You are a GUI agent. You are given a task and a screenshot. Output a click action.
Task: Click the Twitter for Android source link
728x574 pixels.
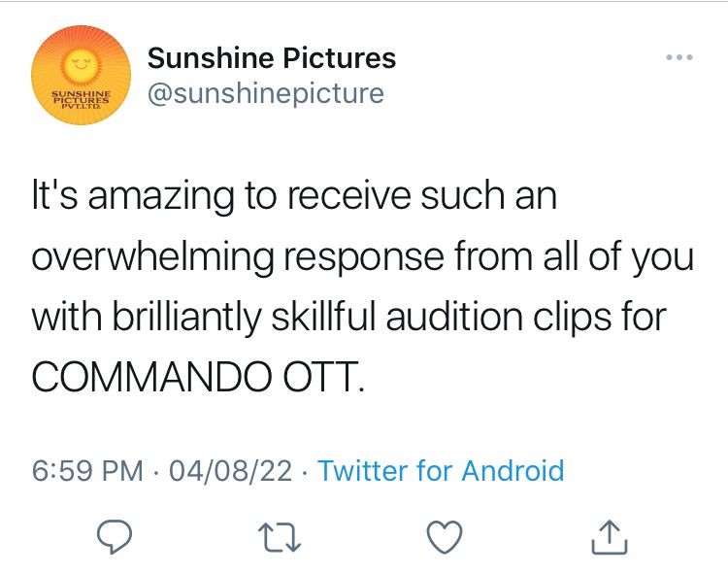click(x=441, y=471)
